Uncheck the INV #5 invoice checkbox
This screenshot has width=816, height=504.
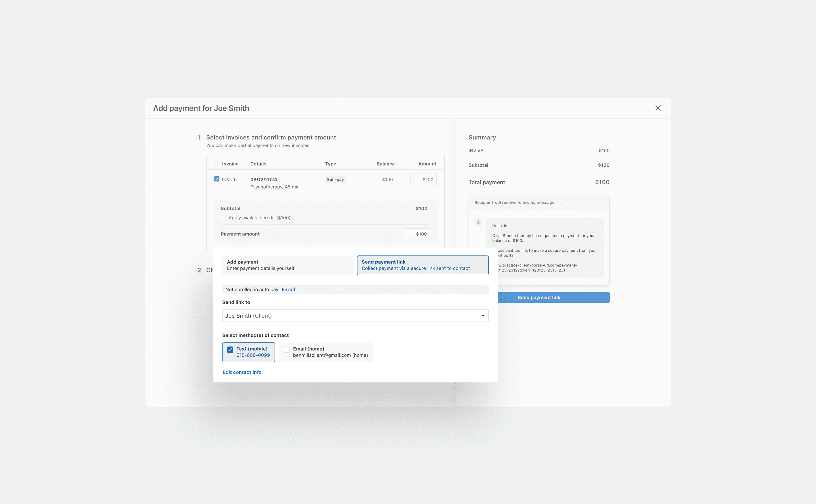tap(217, 179)
